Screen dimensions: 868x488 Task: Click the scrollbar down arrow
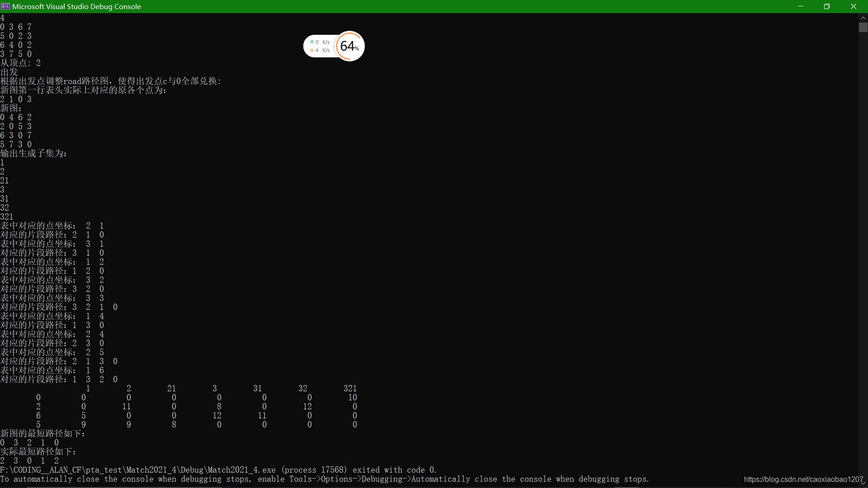click(x=863, y=483)
